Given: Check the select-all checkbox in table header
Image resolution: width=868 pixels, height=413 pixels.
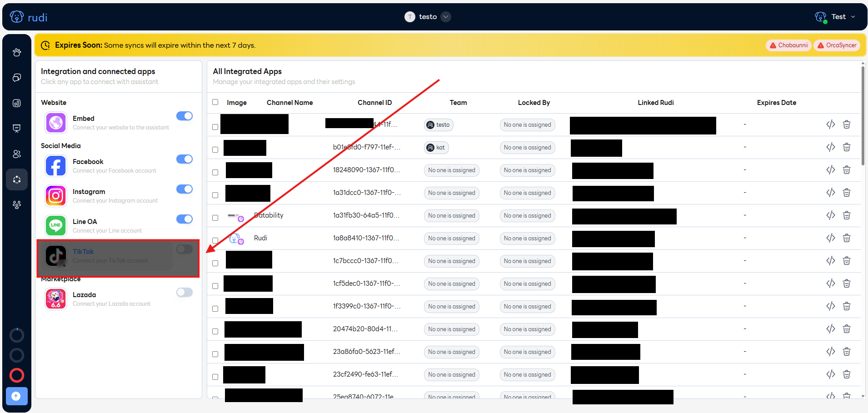Looking at the screenshot, I should [215, 102].
